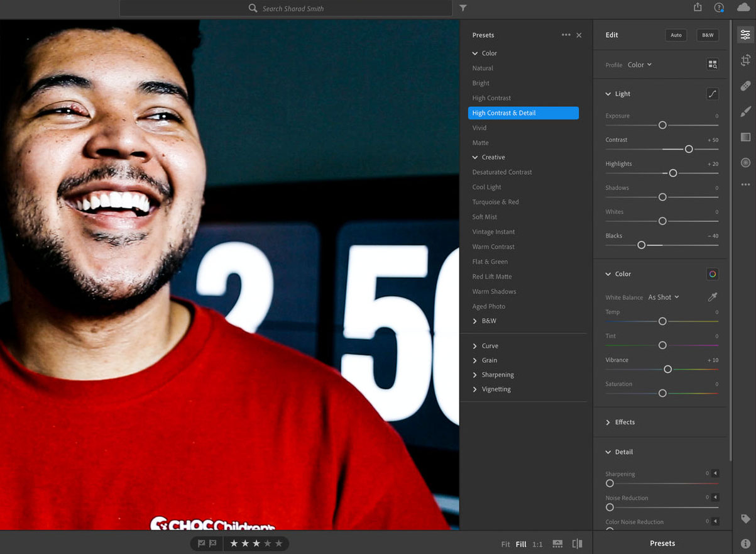The image size is (756, 554).
Task: Click the Contrast slider handle
Action: pyautogui.click(x=689, y=149)
